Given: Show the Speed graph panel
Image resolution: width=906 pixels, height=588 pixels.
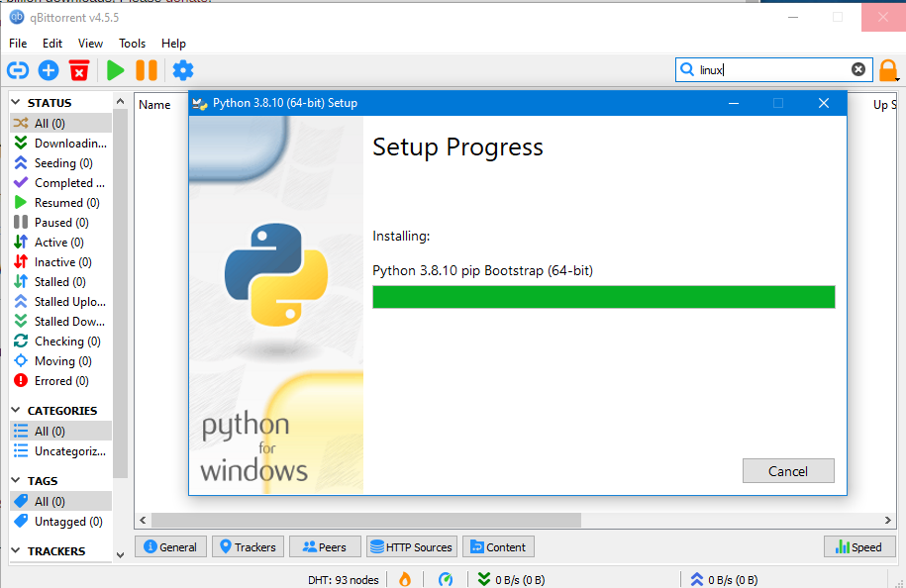Looking at the screenshot, I should click(858, 546).
